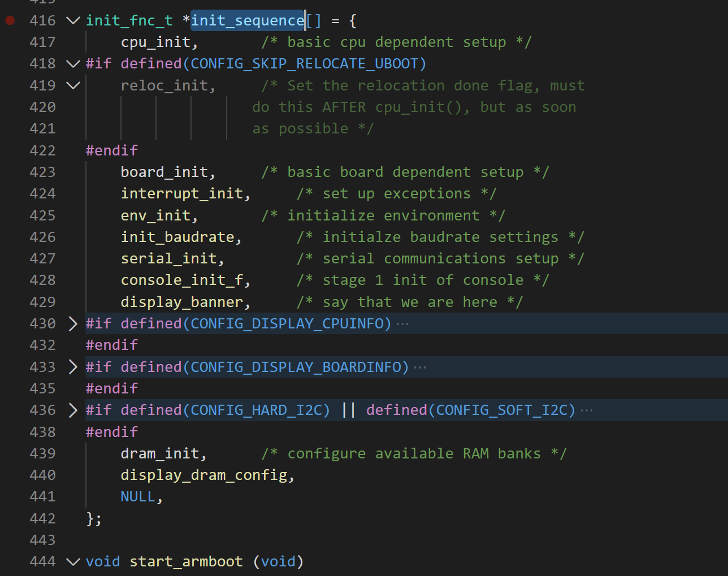This screenshot has height=576, width=728.
Task: Expand the folded CONFIG_HARD_I2C block
Action: pos(73,410)
